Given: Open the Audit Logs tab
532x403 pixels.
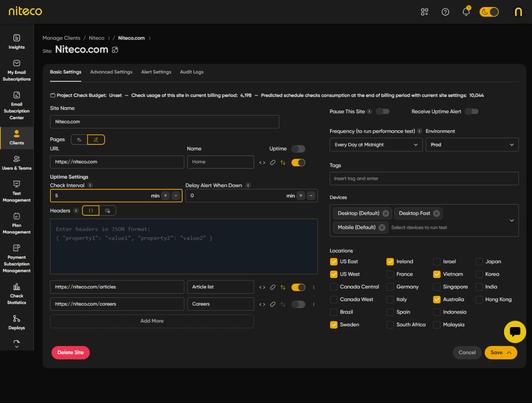Looking at the screenshot, I should (192, 72).
